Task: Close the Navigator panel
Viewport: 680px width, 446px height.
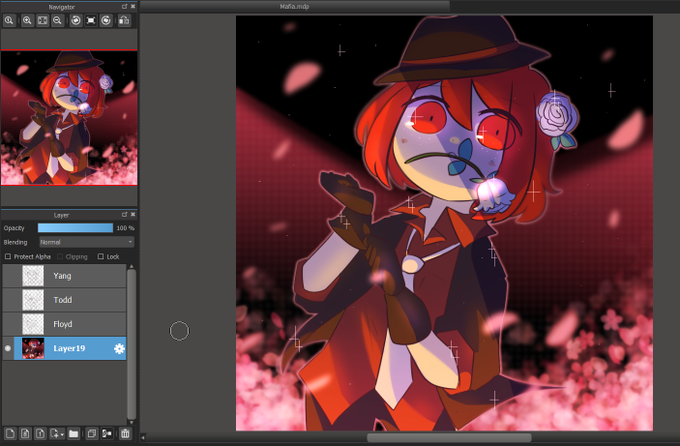Action: coord(133,7)
